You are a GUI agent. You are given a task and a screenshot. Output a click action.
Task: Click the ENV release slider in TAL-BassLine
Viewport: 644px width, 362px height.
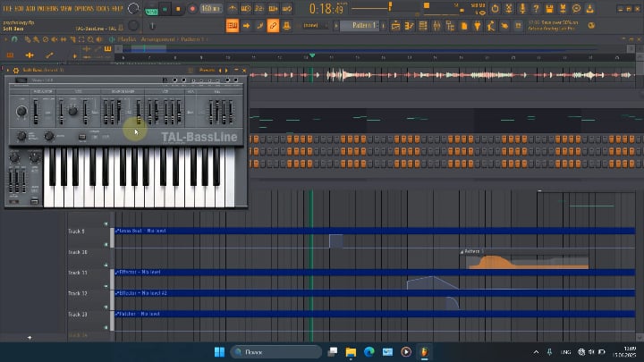click(x=231, y=111)
